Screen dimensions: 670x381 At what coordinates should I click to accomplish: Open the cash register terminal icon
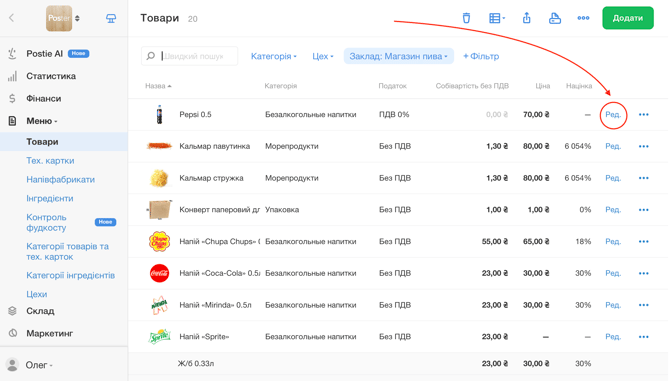point(111,18)
